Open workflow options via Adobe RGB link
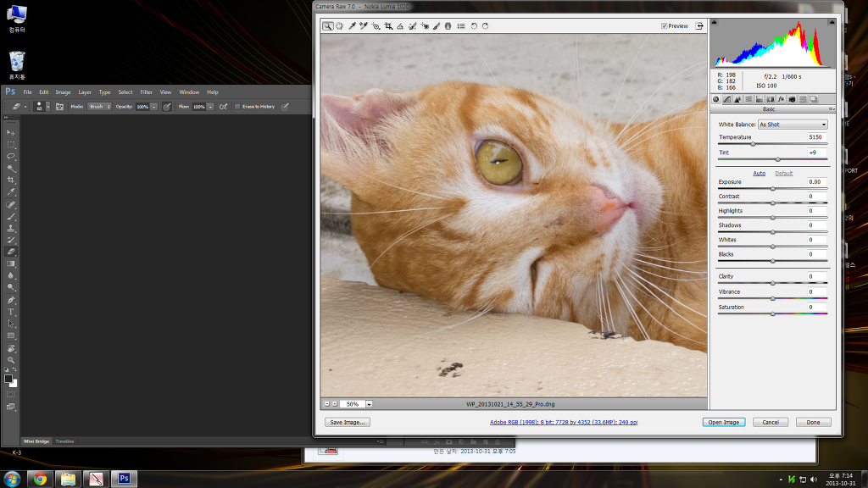This screenshot has height=488, width=868. click(564, 422)
